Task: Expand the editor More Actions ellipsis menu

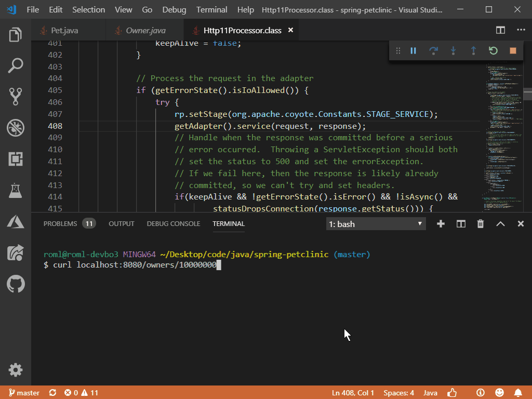Action: tap(521, 30)
